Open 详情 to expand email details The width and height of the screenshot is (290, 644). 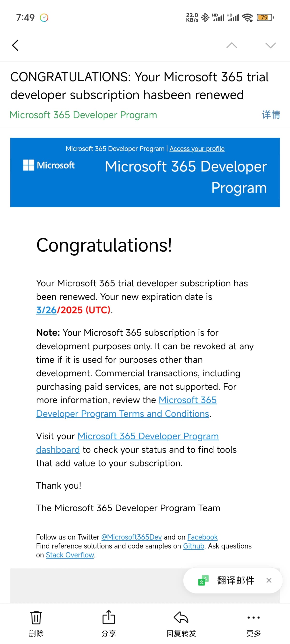click(271, 115)
